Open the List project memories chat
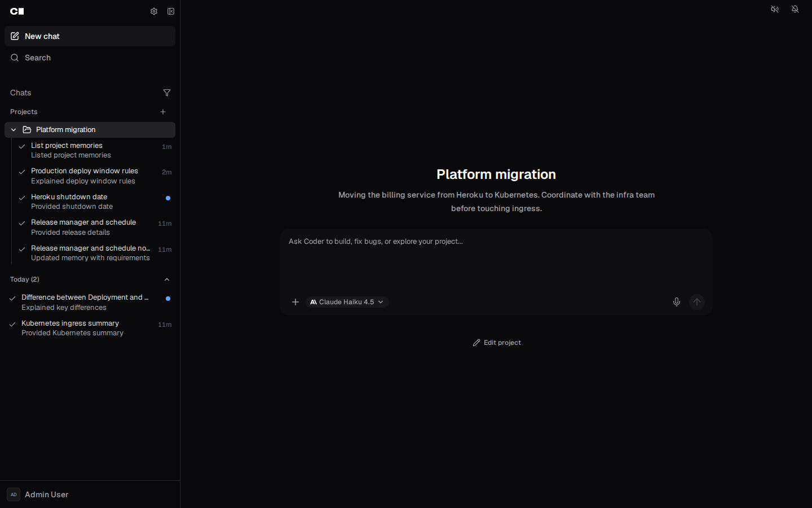 click(94, 150)
